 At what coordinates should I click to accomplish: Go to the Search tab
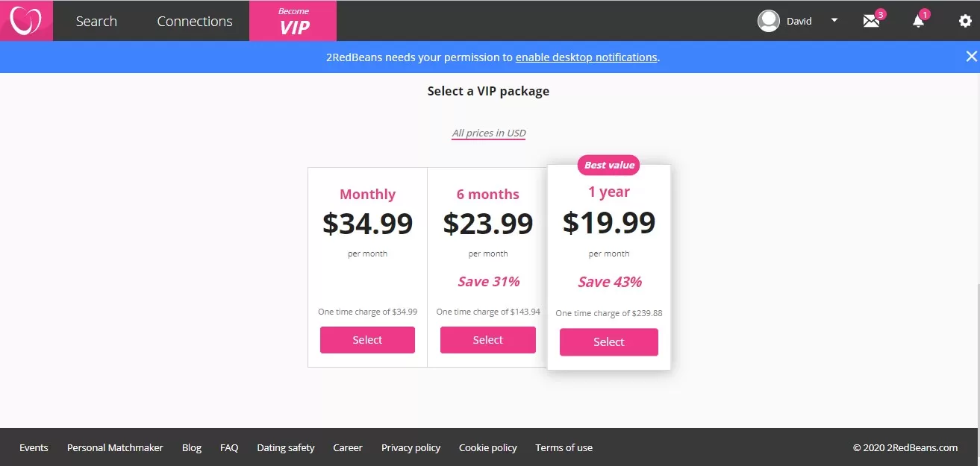pyautogui.click(x=96, y=21)
